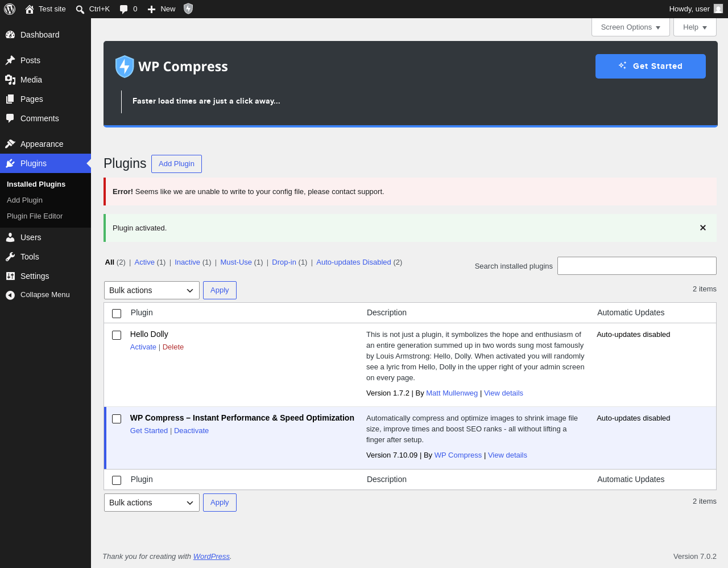Expand the Help panel
Screen dimensions: 728x568
695,27
